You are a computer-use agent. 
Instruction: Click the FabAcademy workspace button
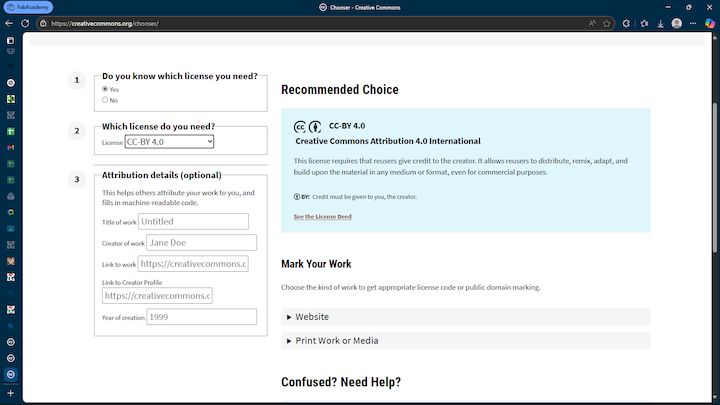(x=28, y=7)
